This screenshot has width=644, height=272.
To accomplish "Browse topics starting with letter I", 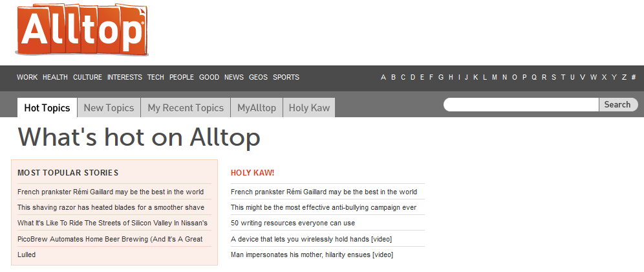I will (459, 77).
